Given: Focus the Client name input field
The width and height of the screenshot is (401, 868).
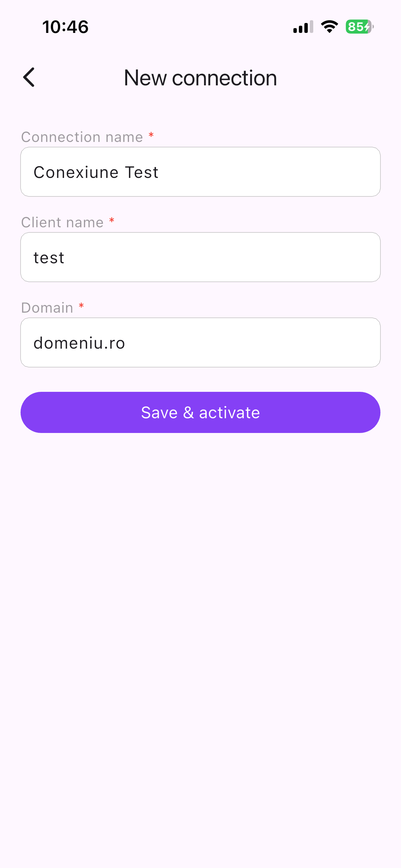Looking at the screenshot, I should 200,257.
